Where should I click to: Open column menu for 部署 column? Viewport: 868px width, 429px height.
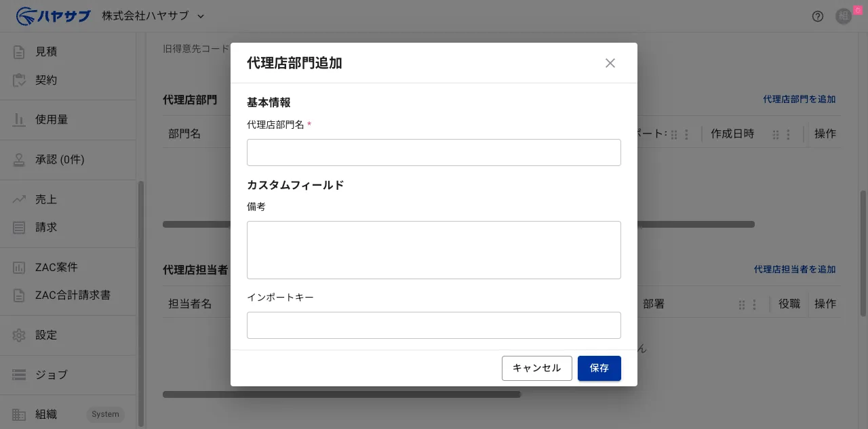pos(754,304)
